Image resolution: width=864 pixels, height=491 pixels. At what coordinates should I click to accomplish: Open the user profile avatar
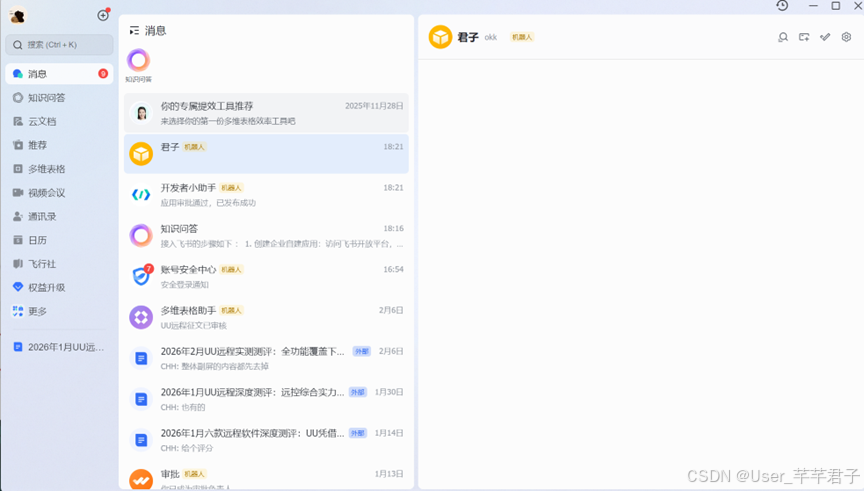pyautogui.click(x=18, y=15)
